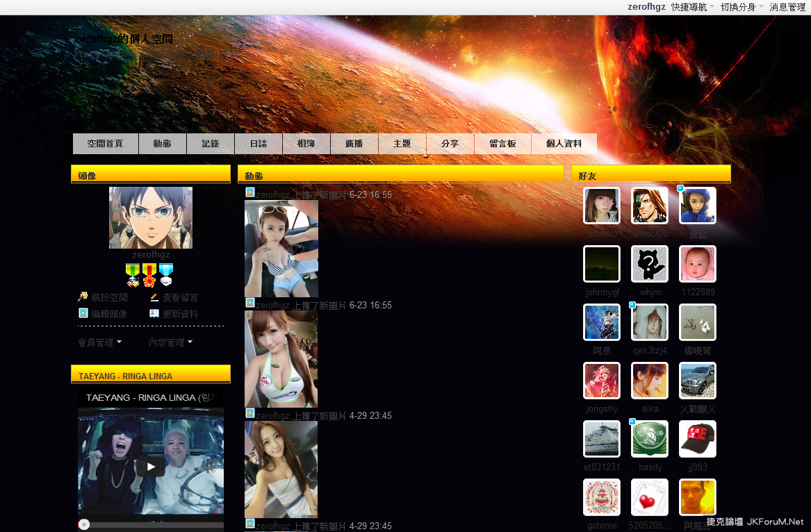The height and width of the screenshot is (532, 811).
Task: Open friend 1122889's baby avatar
Action: tap(698, 264)
